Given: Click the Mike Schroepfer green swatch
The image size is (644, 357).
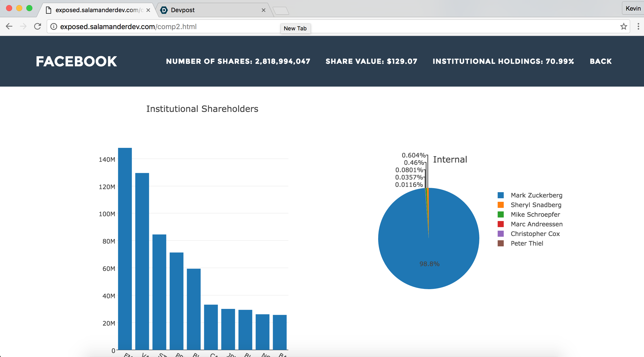Looking at the screenshot, I should click(x=501, y=214).
